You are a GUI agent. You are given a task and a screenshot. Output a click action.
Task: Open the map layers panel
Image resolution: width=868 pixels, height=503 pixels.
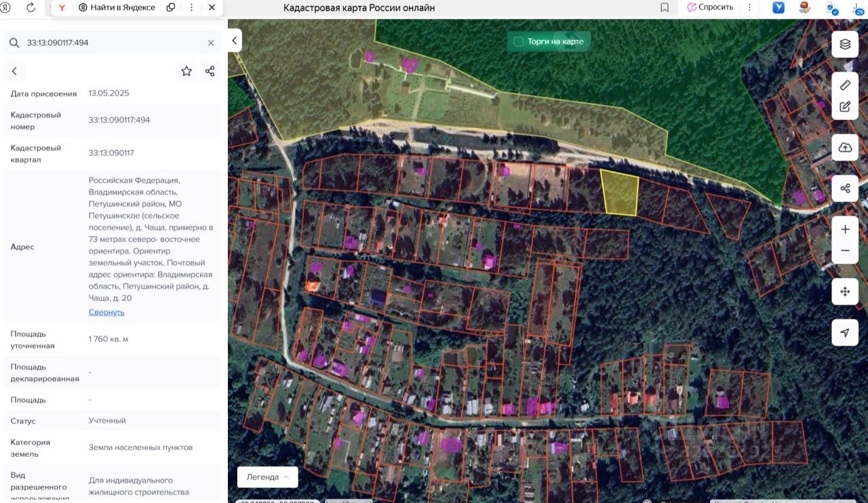[x=845, y=44]
